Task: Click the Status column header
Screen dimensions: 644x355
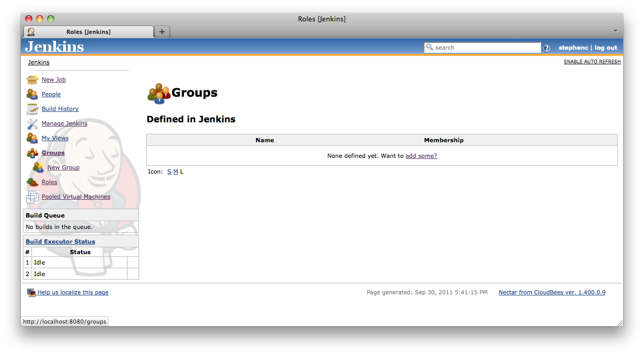Action: coord(80,252)
